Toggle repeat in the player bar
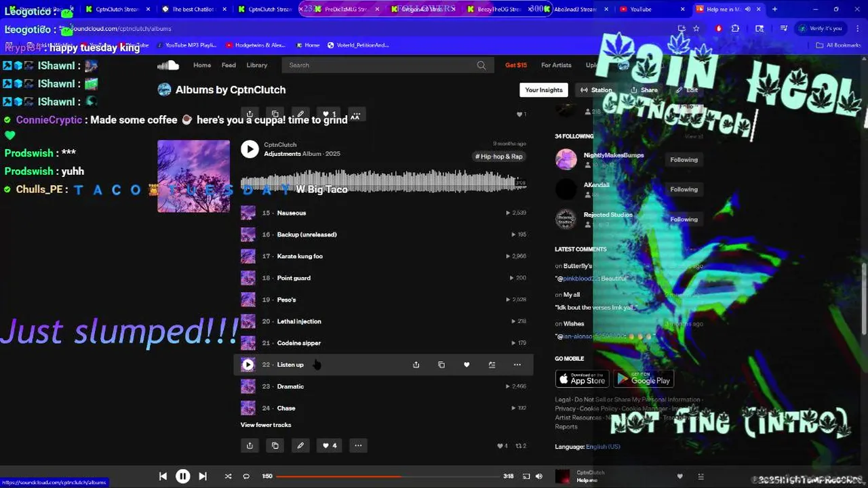Viewport: 868px width, 488px height. click(246, 476)
